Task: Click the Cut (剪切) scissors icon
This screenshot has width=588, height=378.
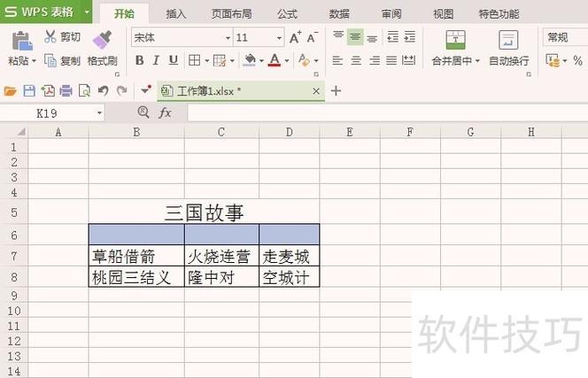Action: click(x=50, y=37)
